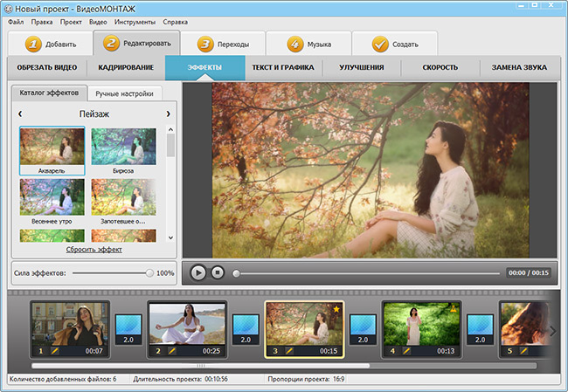The image size is (568, 392).
Task: Open transition between clips 2 and 3
Action: point(246,329)
